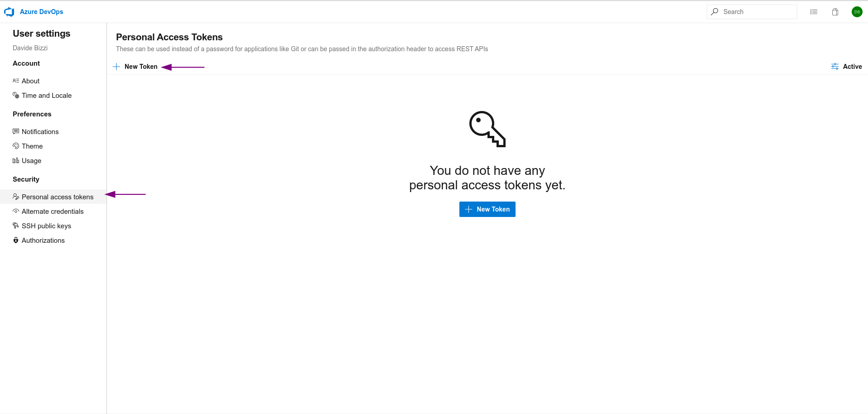
Task: Open the Active filter dropdown
Action: (846, 67)
